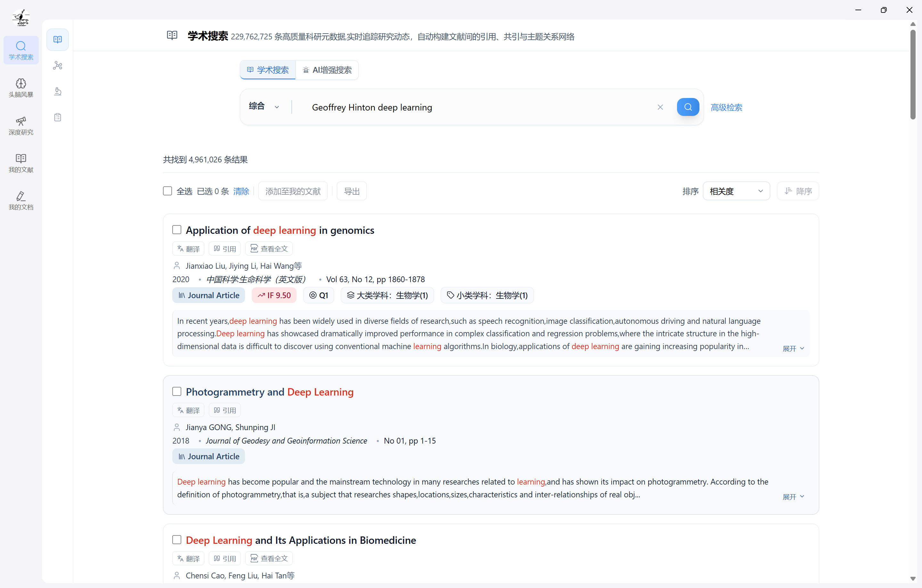Image resolution: width=922 pixels, height=588 pixels.
Task: Select the 'Photogrammetry and Deep Learning' checkbox
Action: click(x=176, y=391)
